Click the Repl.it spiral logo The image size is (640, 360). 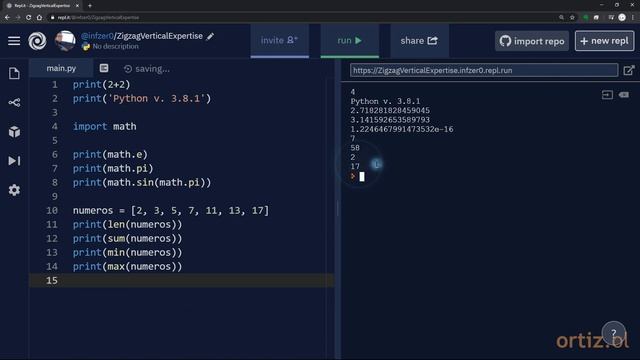pos(37,41)
